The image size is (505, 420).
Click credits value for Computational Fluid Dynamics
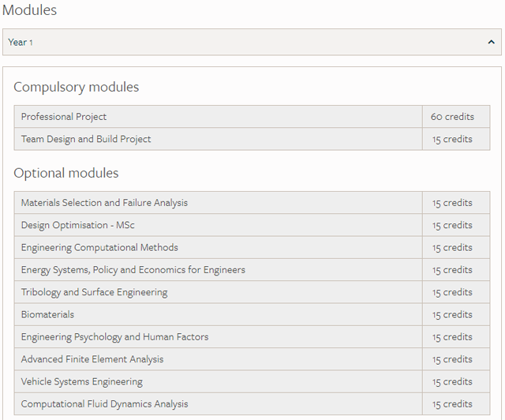tap(452, 404)
